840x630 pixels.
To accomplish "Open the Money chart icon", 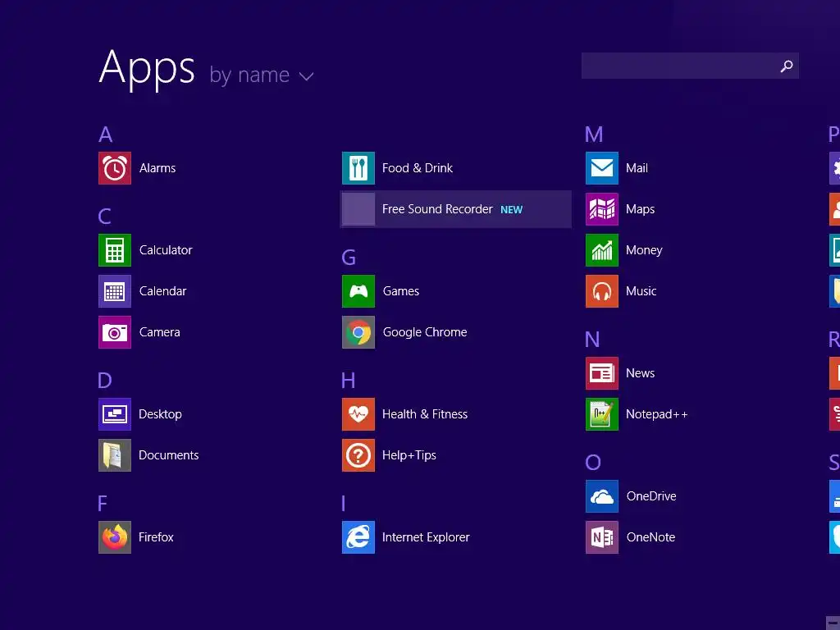I will [x=602, y=250].
